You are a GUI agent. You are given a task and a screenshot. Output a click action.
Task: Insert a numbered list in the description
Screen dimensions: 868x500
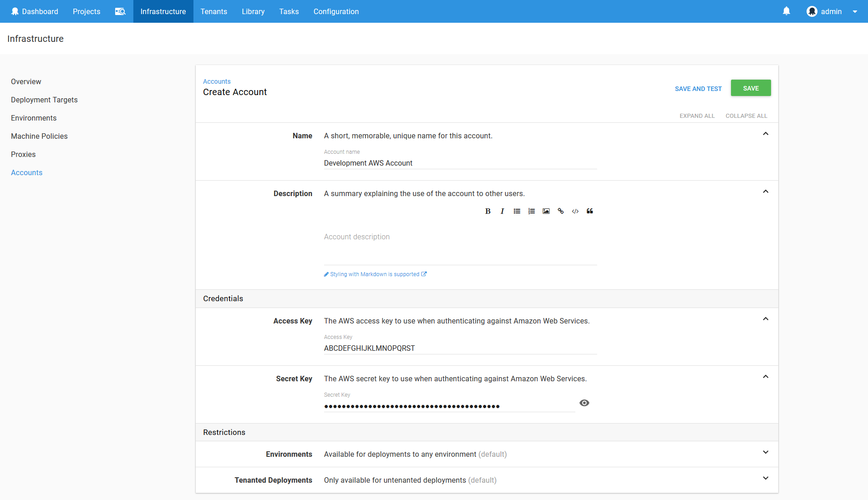click(531, 211)
